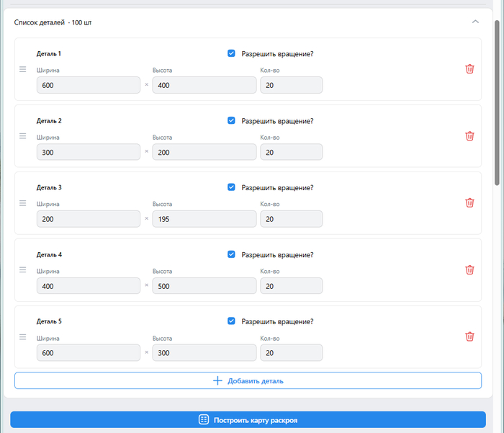This screenshot has height=433, width=504.
Task: Disable rotation checkbox for Деталь 1
Action: 231,53
